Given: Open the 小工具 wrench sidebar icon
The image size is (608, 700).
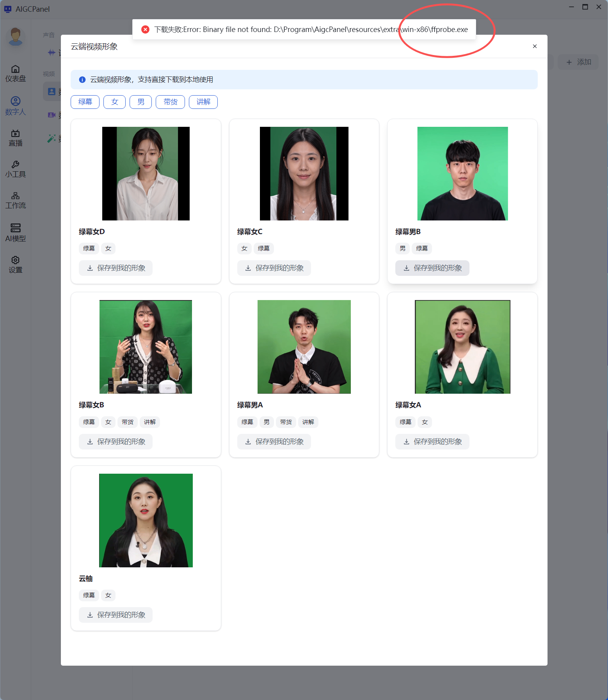Looking at the screenshot, I should pyautogui.click(x=15, y=169).
